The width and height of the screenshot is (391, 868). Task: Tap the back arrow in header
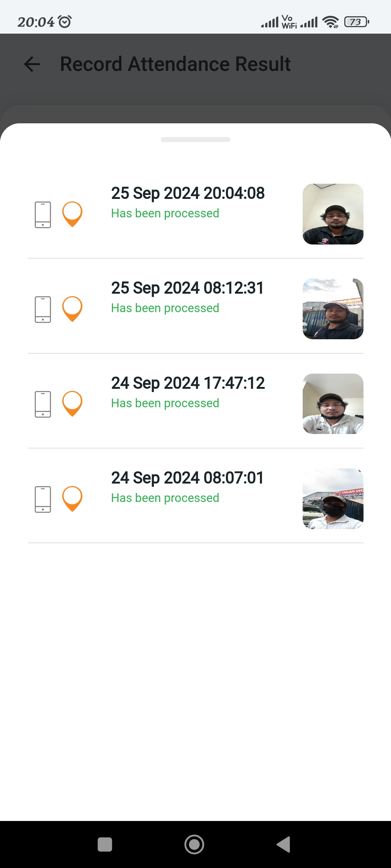32,64
